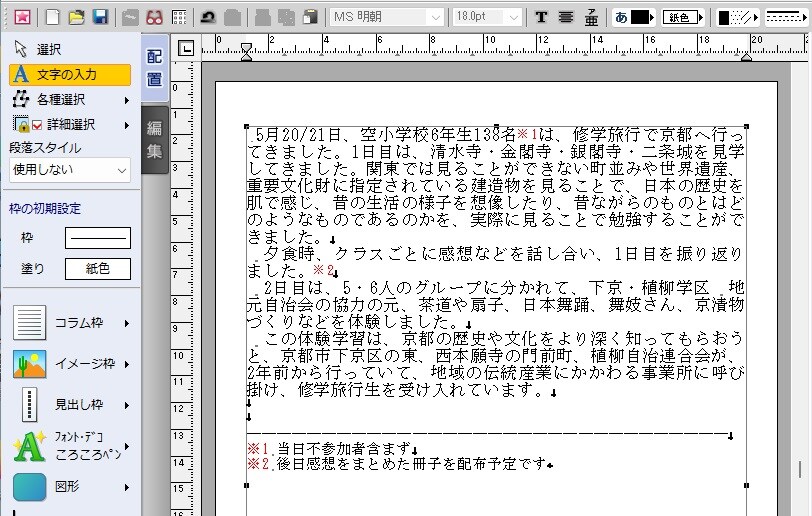The width and height of the screenshot is (812, 516).
Task: Click the footnote ※2.後日感想をまとめた冊子を配布予定です
Action: coord(397,463)
